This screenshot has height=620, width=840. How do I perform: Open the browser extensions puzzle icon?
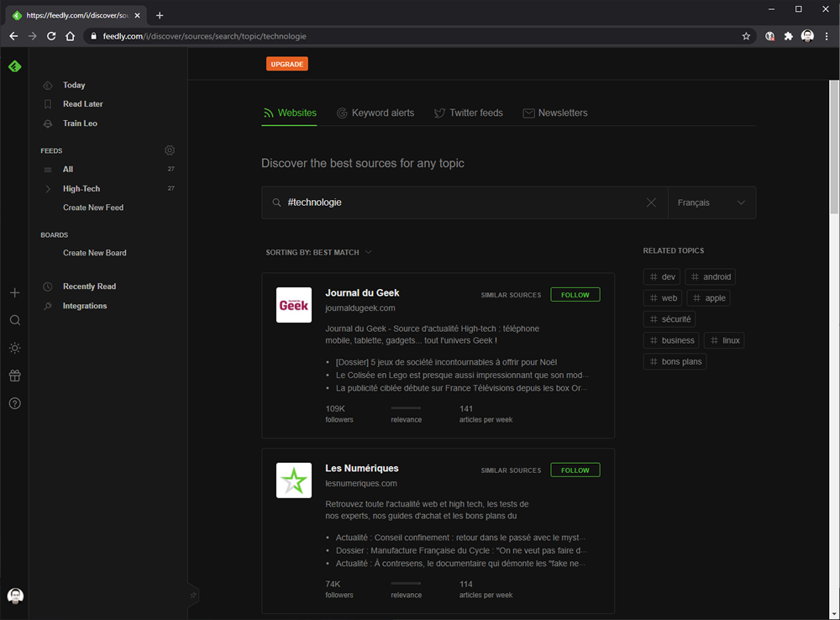tap(789, 36)
